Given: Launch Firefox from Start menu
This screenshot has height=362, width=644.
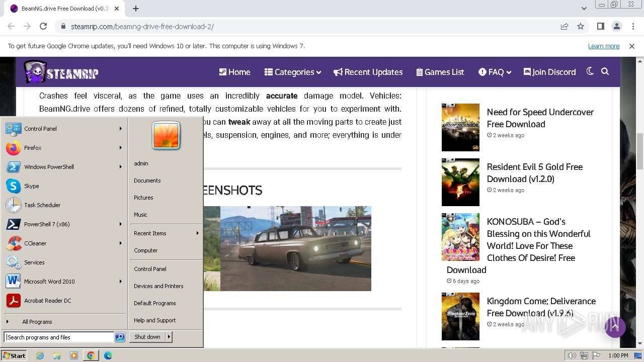Looking at the screenshot, I should 64,148.
